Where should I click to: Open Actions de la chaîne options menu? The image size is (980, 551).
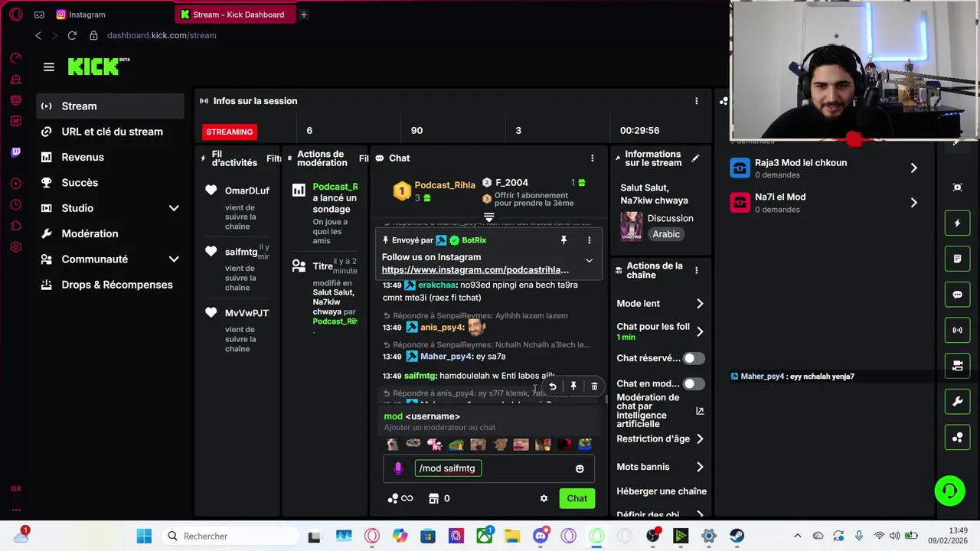click(696, 270)
